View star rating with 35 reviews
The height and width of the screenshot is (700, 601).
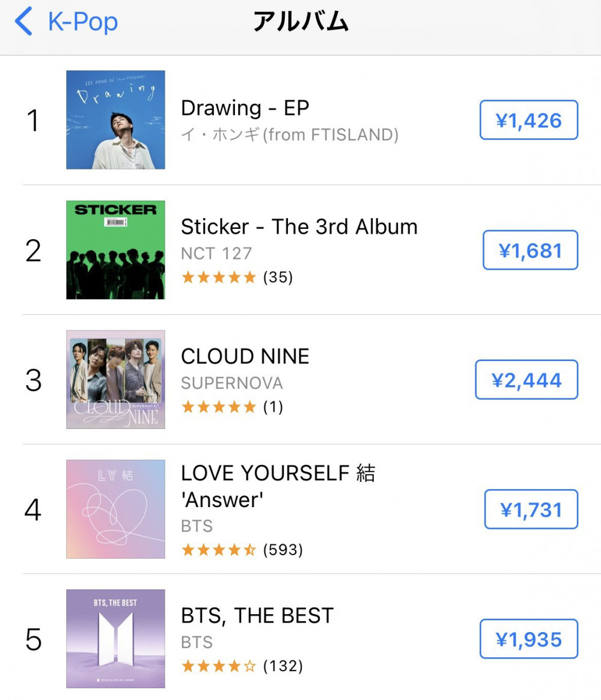coord(237,277)
